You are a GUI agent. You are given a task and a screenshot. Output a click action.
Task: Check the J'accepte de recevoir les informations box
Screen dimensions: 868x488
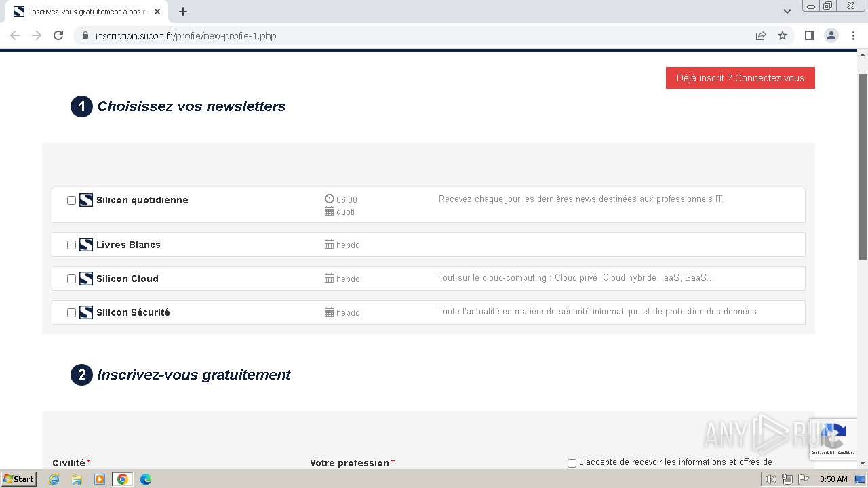[x=572, y=463]
